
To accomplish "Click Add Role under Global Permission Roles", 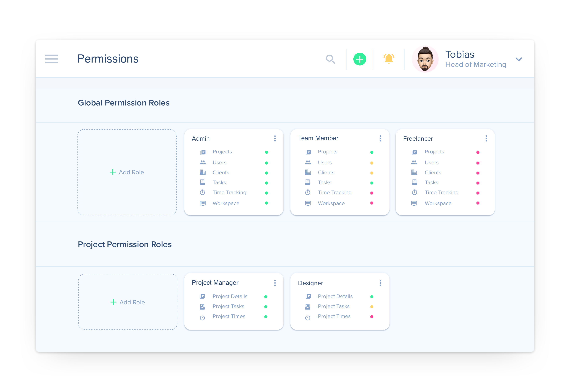I will point(127,172).
